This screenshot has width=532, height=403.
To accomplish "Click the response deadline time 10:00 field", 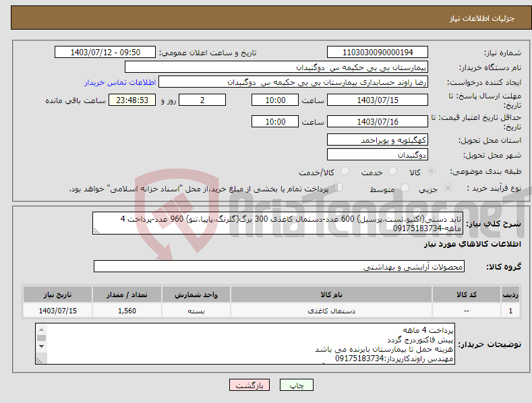I will coord(275,100).
